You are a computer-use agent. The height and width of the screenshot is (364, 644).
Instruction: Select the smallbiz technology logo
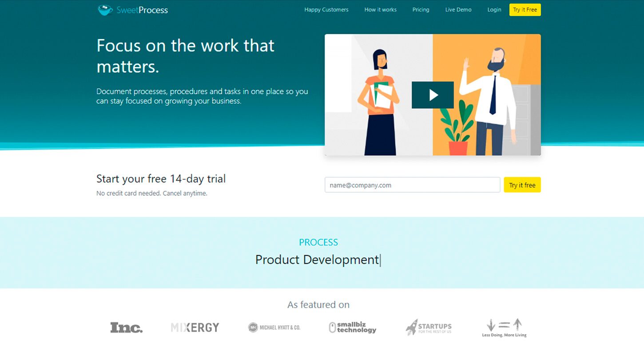point(353,328)
